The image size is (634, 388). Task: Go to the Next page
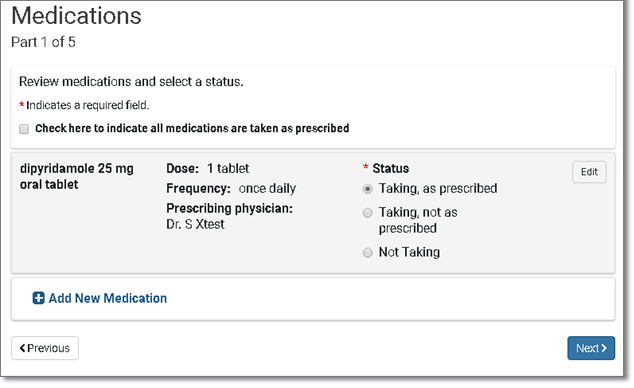[x=591, y=348]
